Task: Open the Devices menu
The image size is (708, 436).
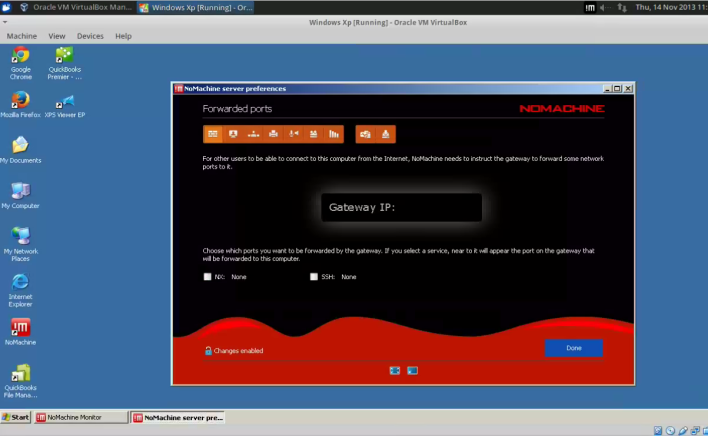Action: click(x=90, y=36)
